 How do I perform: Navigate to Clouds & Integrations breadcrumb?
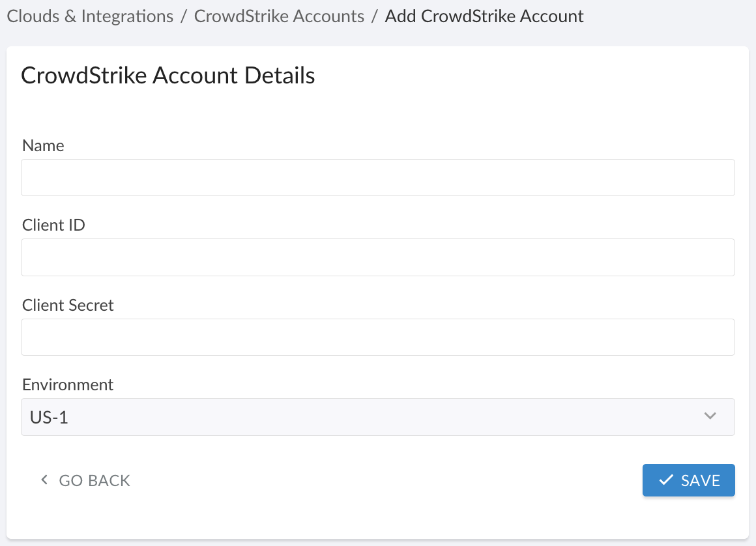point(90,16)
